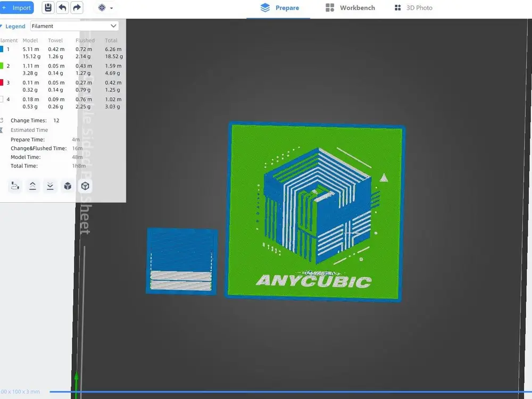Click the blue filament 1 color swatch

(x=2, y=49)
